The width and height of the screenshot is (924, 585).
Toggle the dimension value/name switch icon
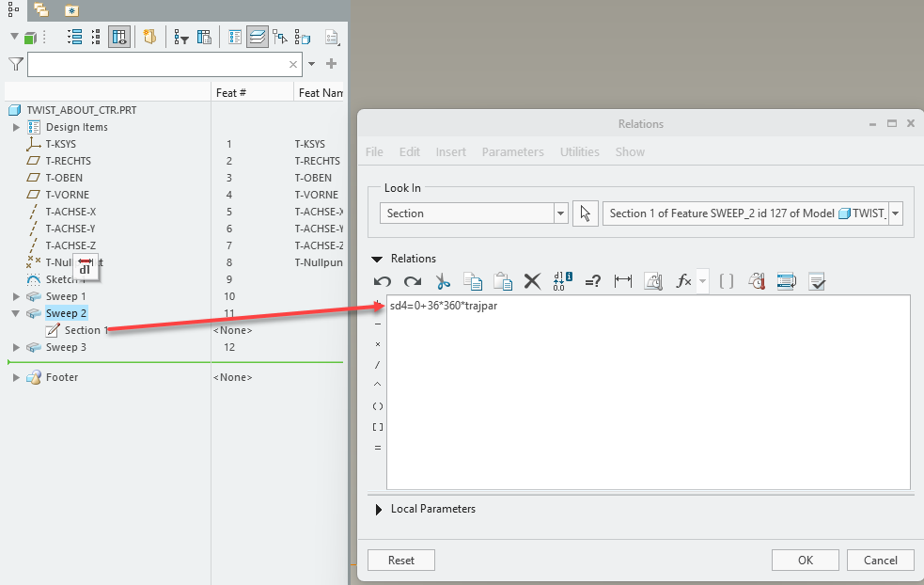(x=563, y=280)
